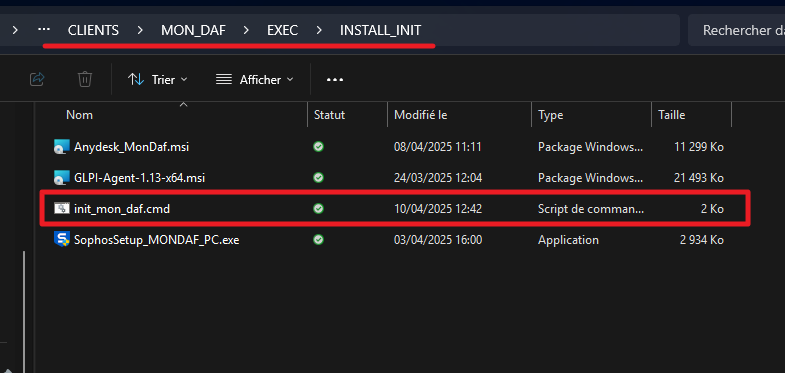Expand chevron between EXEC and INSTALL_INIT
This screenshot has width=785, height=373.
319,31
